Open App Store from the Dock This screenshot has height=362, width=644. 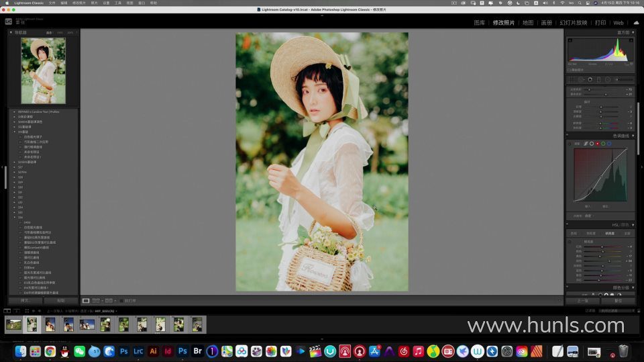[x=374, y=351]
